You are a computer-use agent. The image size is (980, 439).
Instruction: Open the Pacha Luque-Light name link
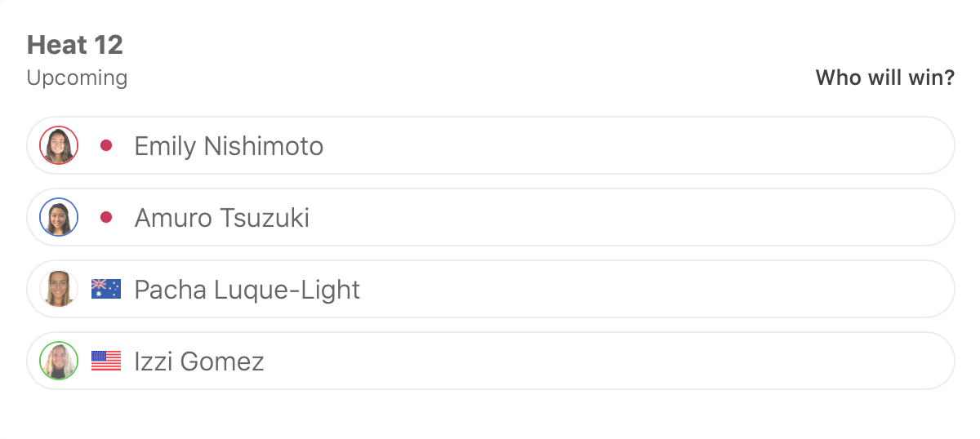pyautogui.click(x=247, y=290)
